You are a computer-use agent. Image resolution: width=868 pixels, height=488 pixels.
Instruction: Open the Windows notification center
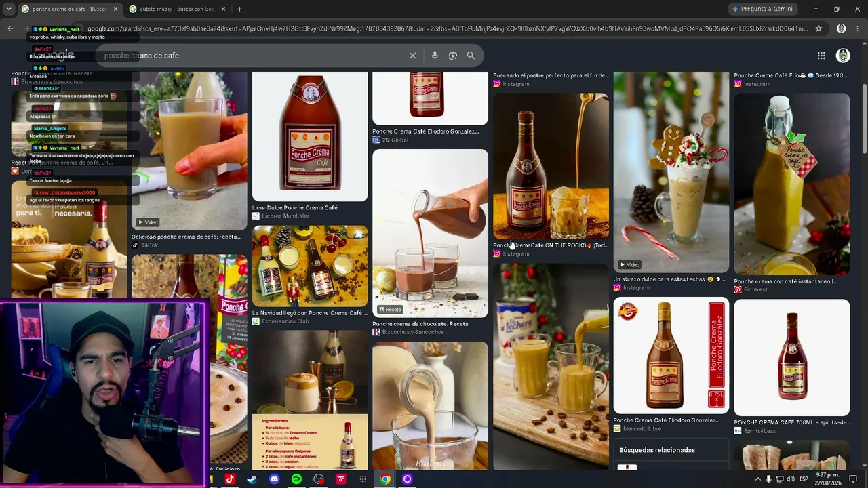(x=853, y=479)
